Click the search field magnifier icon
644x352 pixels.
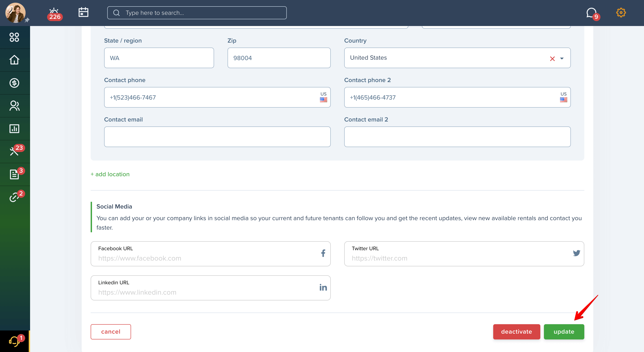tap(116, 13)
